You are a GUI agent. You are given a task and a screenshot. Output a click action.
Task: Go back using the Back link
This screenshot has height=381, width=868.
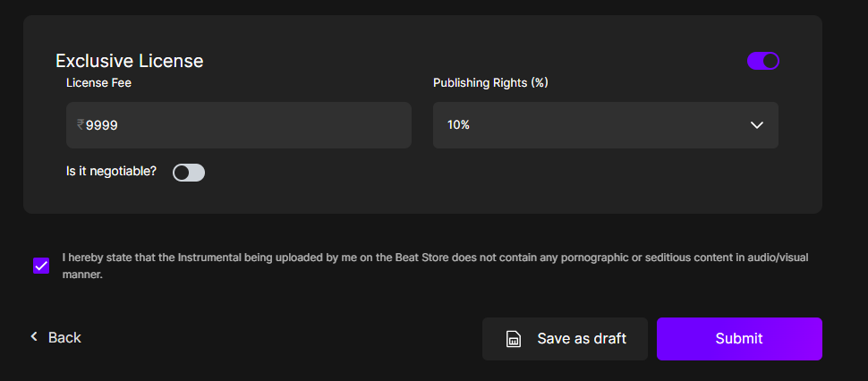[64, 337]
